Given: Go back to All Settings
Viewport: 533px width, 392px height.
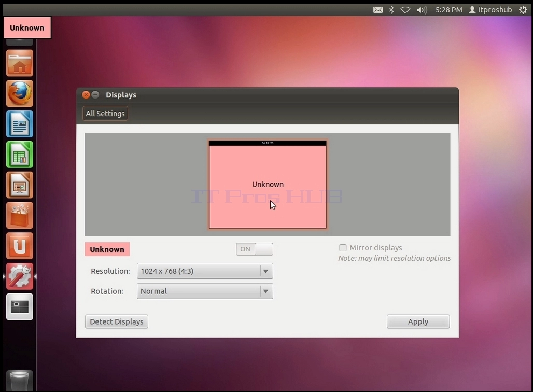Looking at the screenshot, I should click(x=105, y=114).
